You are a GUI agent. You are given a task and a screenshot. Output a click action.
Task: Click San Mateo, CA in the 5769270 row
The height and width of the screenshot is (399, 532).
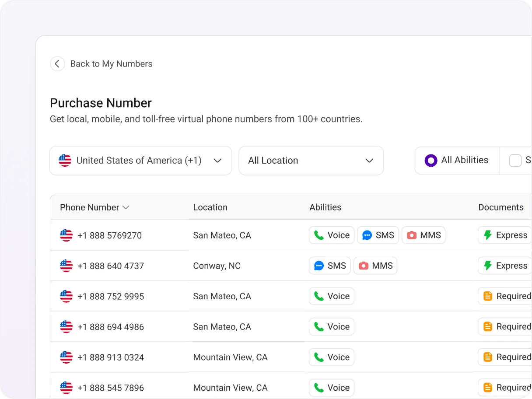coord(222,235)
